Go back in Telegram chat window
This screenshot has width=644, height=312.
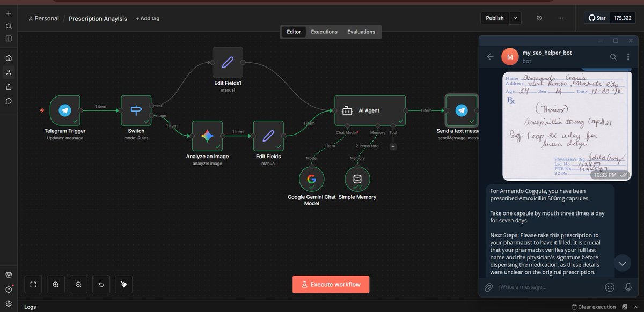pyautogui.click(x=490, y=56)
